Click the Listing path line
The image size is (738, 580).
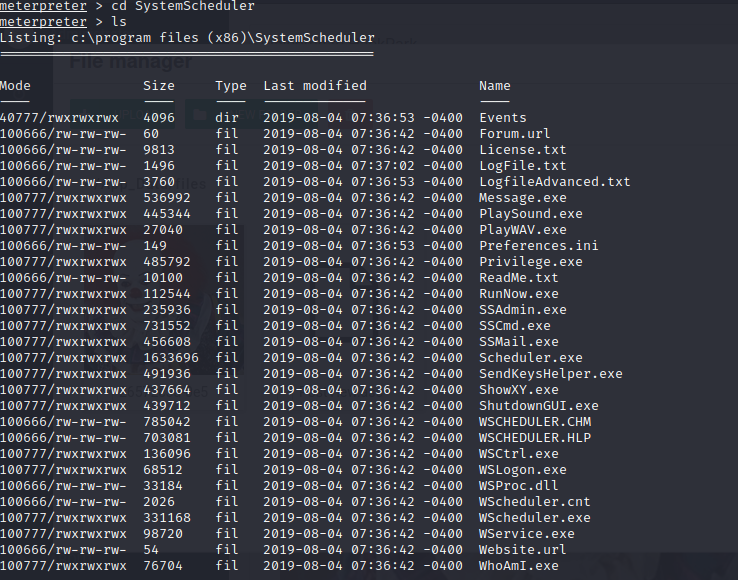(187, 38)
